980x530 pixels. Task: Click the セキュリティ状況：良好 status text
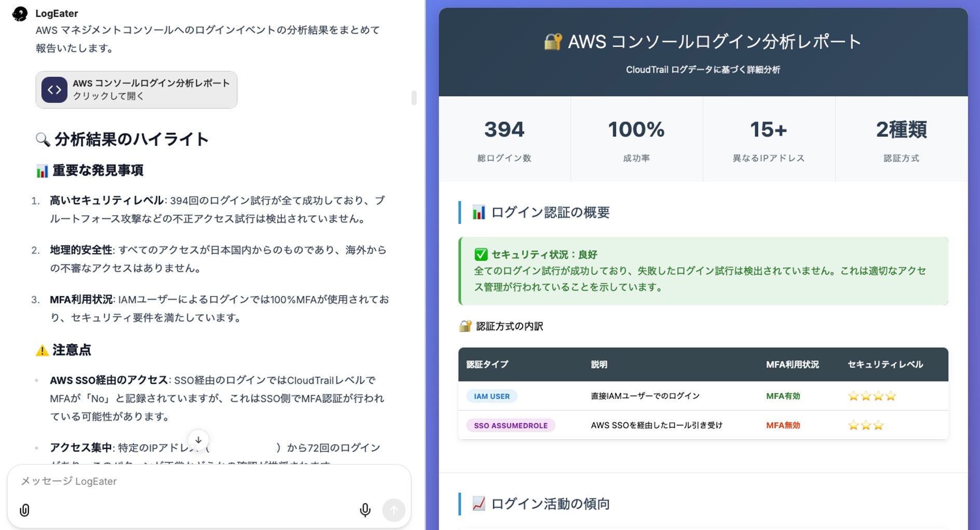(544, 255)
